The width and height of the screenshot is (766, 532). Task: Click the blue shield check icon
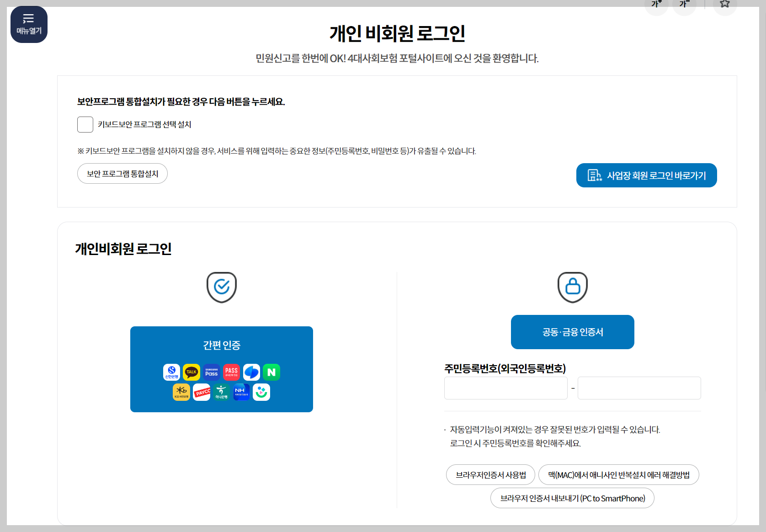pos(222,287)
